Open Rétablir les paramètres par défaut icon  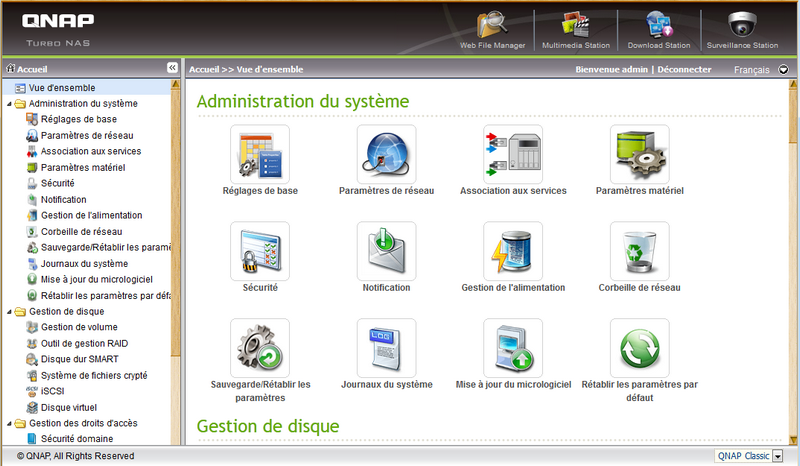point(639,348)
